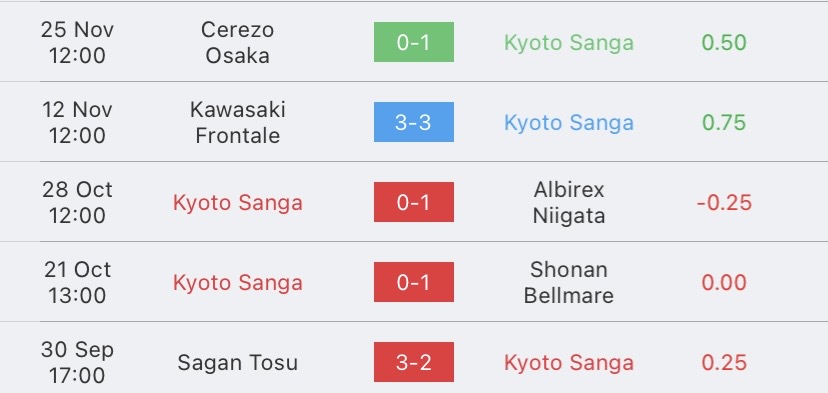
Task: Click the blue 3-3 draw score badge
Action: [x=413, y=122]
